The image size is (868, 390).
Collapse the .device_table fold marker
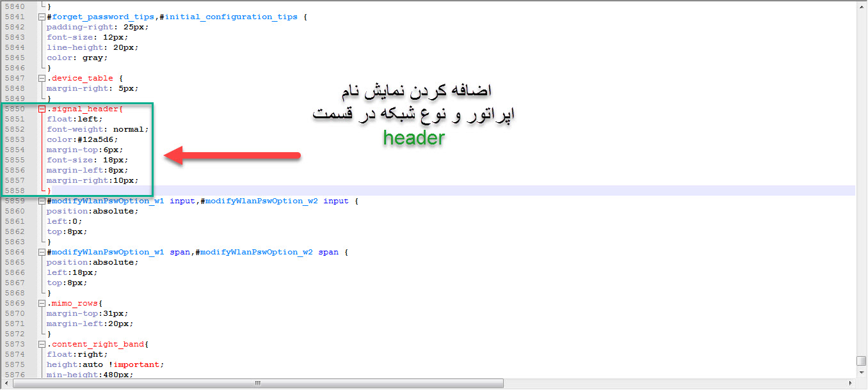[42, 78]
